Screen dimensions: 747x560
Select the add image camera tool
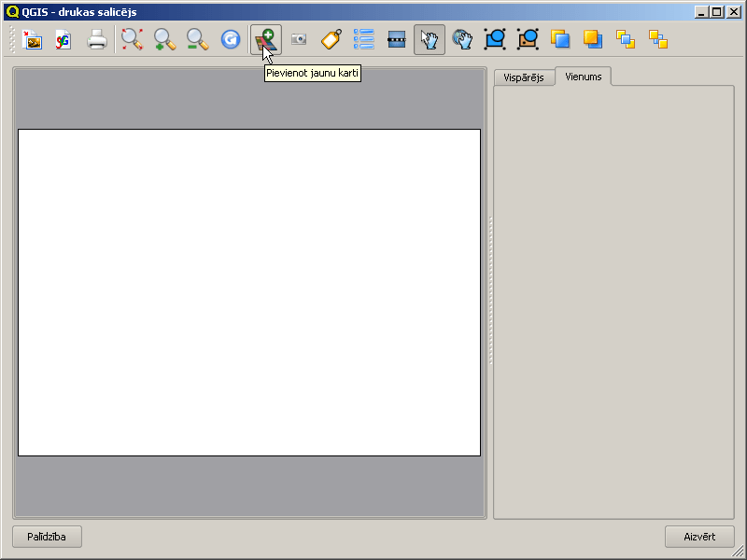(299, 39)
